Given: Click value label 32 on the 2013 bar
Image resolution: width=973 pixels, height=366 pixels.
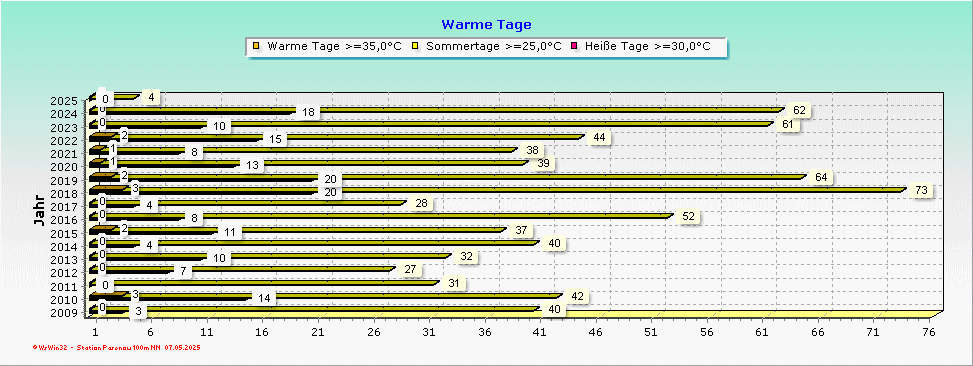Looking at the screenshot, I should [466, 256].
